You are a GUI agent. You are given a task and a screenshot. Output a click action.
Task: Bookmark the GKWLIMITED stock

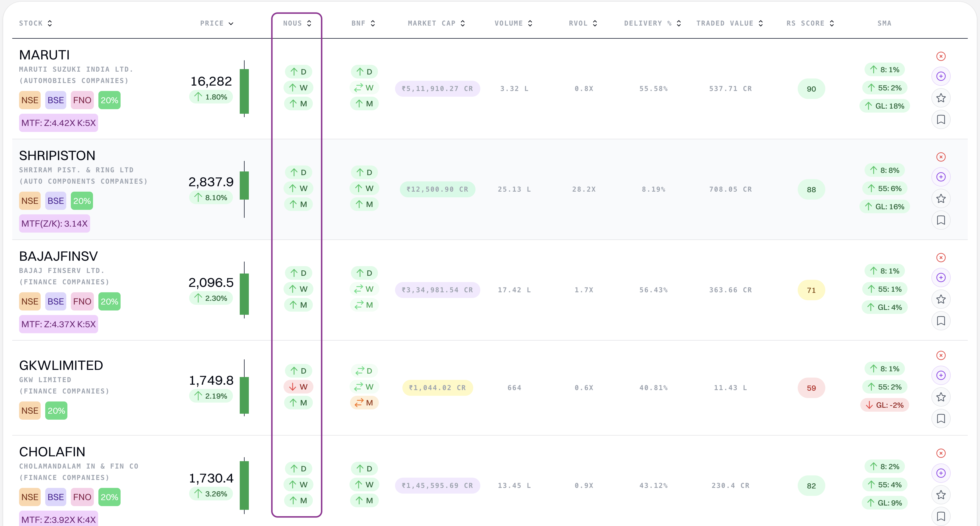[940, 419]
